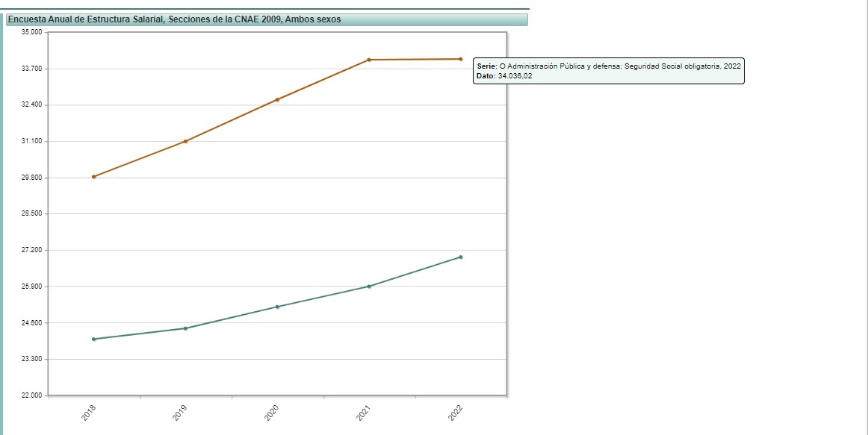The width and height of the screenshot is (868, 435).
Task: Select the green series 2021 data point
Action: point(369,287)
